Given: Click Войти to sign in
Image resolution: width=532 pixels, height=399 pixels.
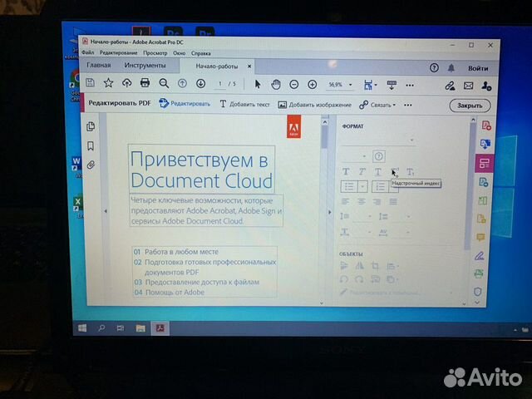Looking at the screenshot, I should coord(478,68).
